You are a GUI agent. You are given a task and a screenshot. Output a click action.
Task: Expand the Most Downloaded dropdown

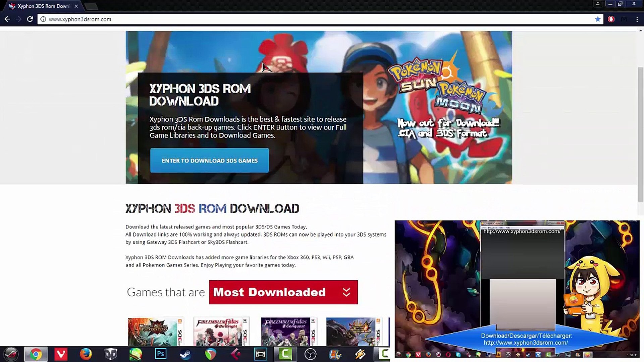283,292
